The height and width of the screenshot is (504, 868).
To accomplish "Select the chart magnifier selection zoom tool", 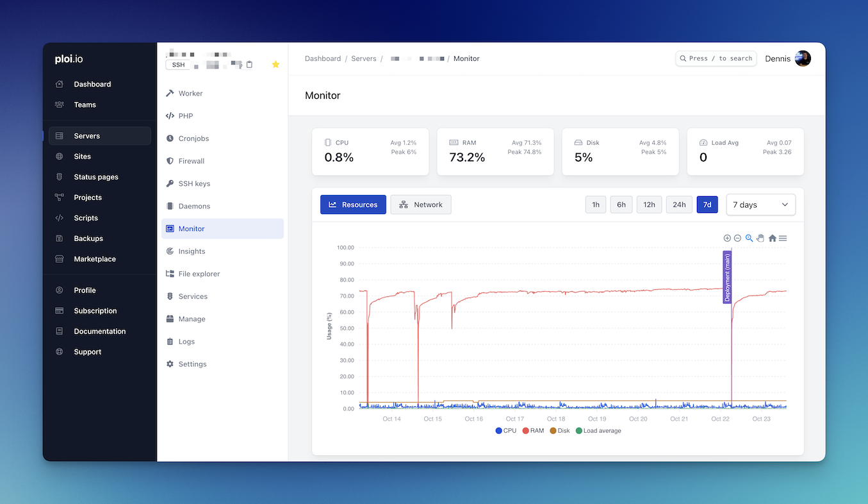I will (x=749, y=238).
